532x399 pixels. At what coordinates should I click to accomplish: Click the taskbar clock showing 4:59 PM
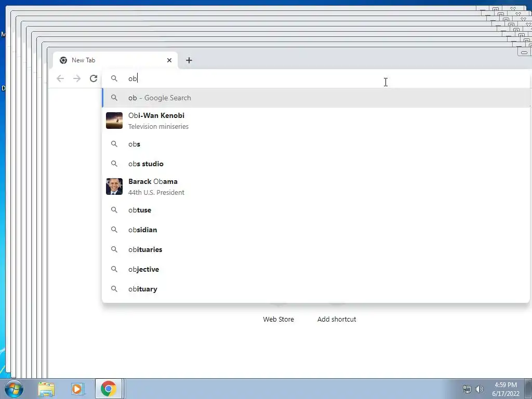point(506,389)
